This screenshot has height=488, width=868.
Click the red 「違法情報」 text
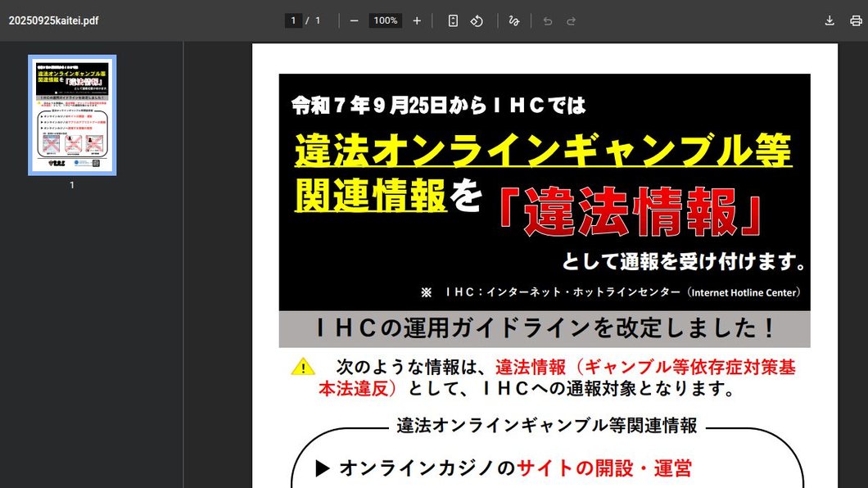pos(631,211)
